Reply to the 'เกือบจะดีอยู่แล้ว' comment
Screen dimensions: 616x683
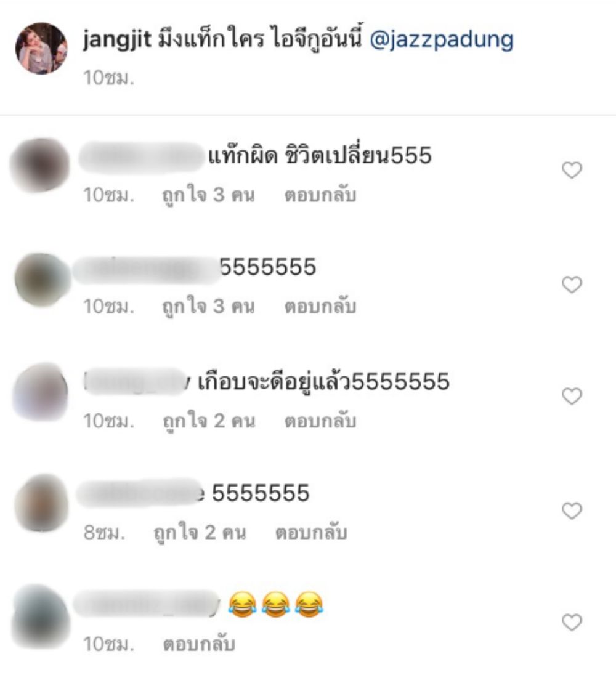320,421
